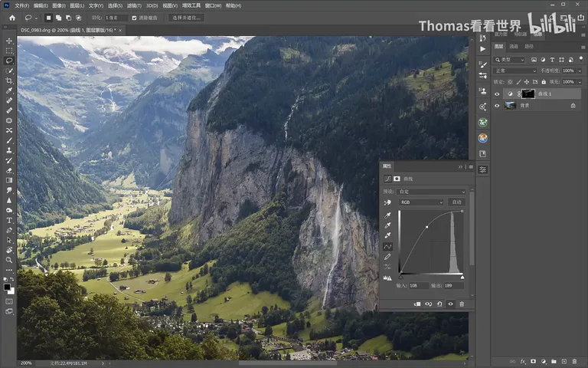Collapse the Properties panel with double arrows

[460, 166]
